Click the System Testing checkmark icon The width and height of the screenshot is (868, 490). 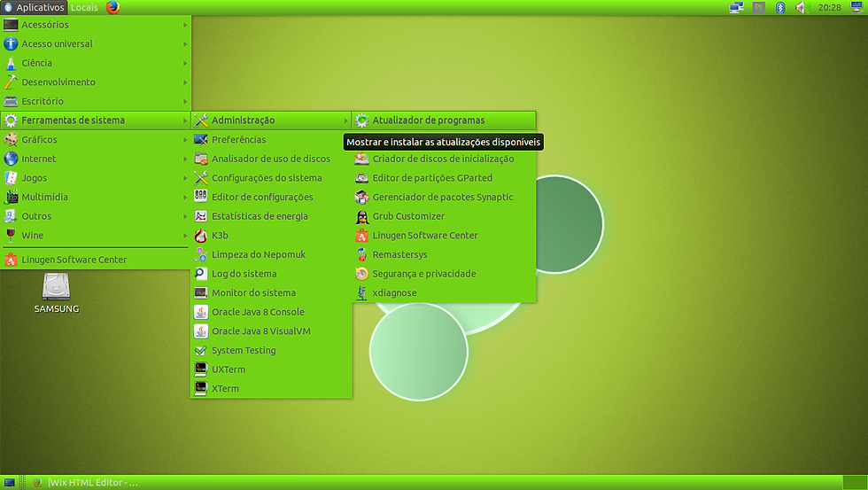(201, 351)
